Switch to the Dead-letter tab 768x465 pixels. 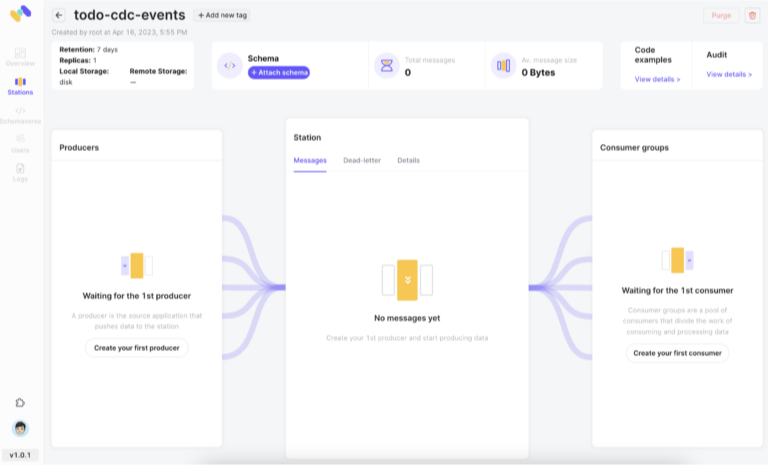coord(361,160)
